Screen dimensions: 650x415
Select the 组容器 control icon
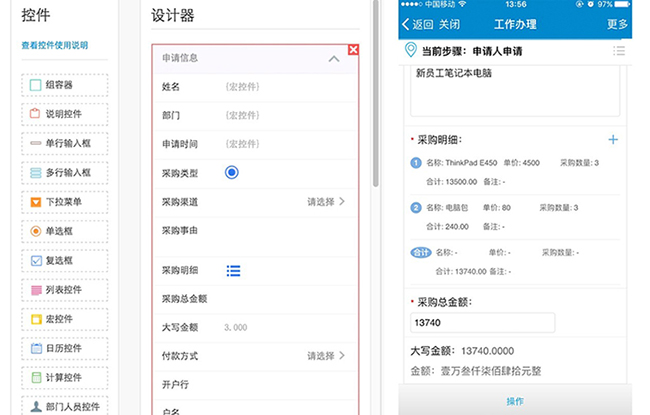pyautogui.click(x=36, y=85)
